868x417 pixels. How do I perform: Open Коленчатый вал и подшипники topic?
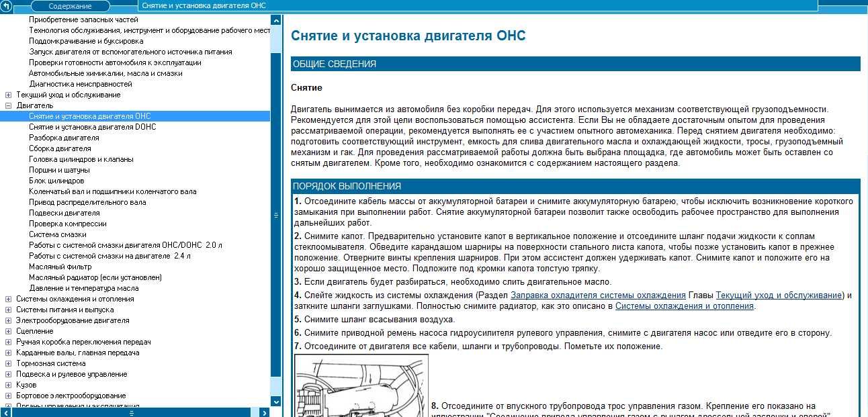[x=113, y=191]
